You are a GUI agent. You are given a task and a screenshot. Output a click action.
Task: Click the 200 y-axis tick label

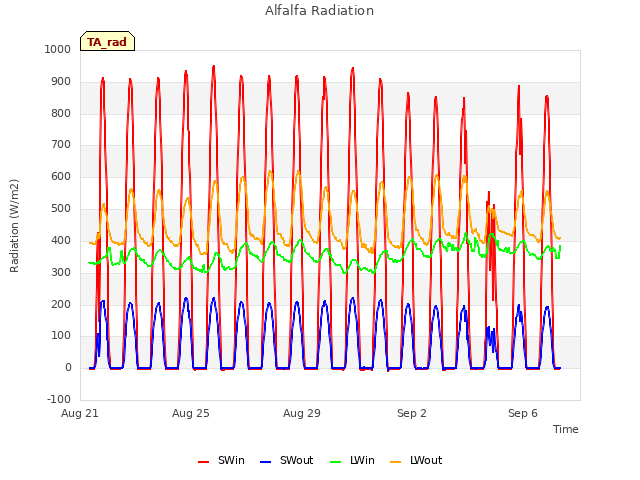61,304
